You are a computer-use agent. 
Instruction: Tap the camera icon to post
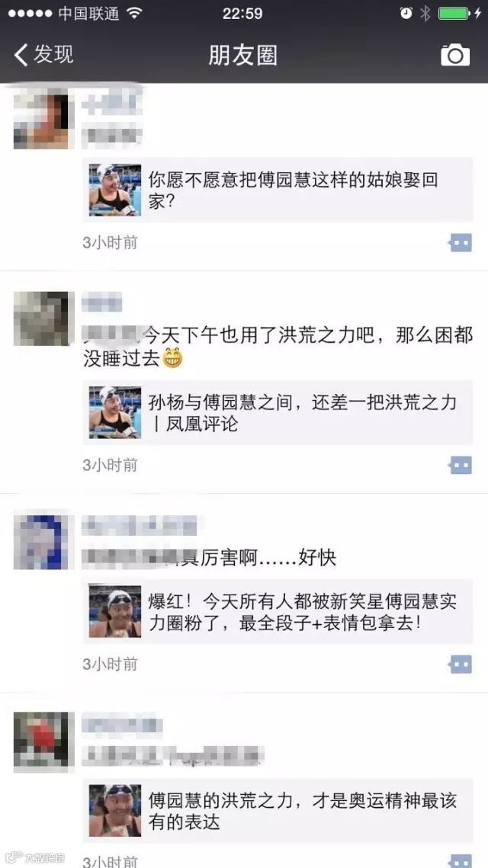click(454, 55)
